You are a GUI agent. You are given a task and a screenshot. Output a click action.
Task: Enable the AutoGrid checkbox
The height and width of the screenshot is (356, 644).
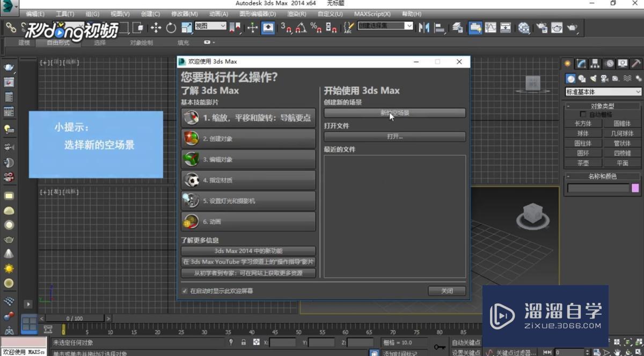coord(583,114)
